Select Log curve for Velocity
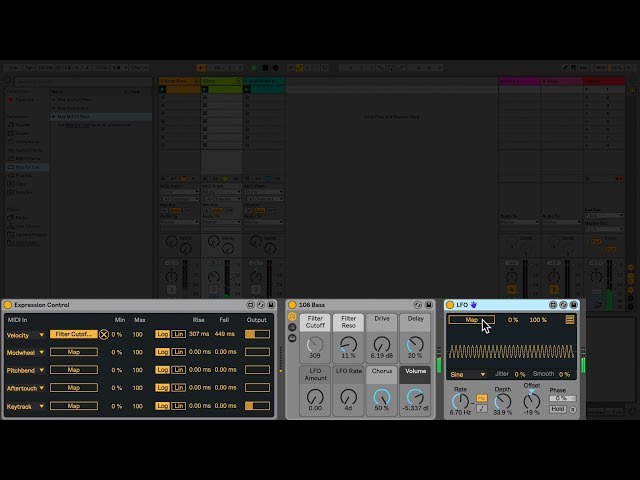The width and height of the screenshot is (640, 480). [x=162, y=334]
